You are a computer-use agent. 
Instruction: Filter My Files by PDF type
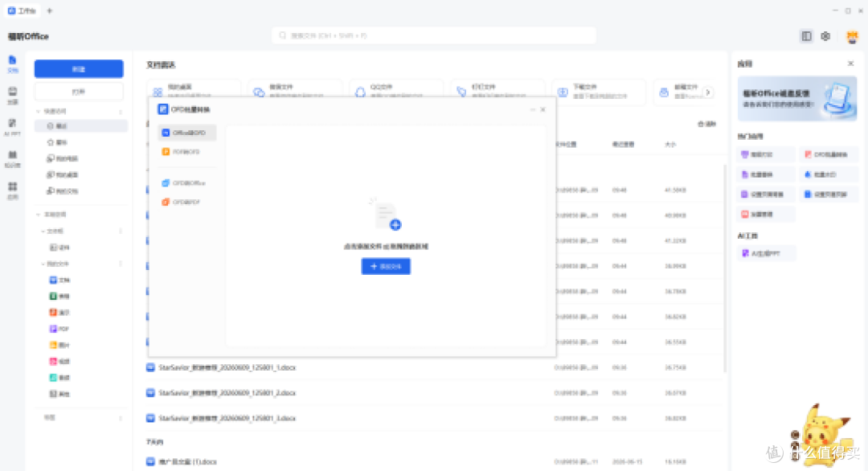[x=59, y=329]
